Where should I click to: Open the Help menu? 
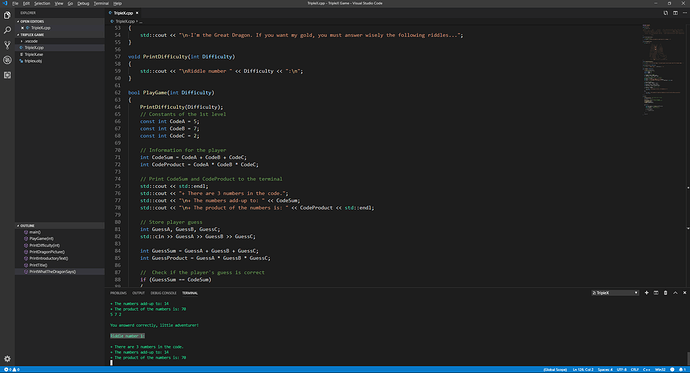(117, 3)
